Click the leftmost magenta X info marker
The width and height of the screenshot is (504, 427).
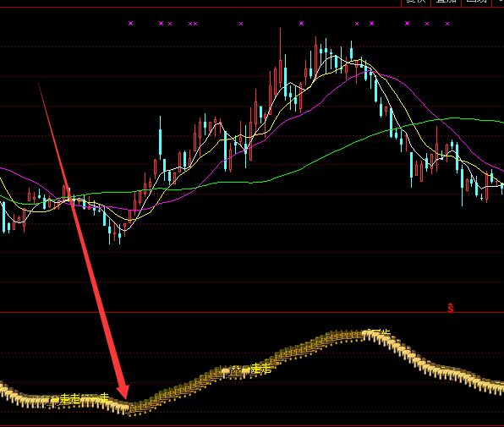coord(130,23)
